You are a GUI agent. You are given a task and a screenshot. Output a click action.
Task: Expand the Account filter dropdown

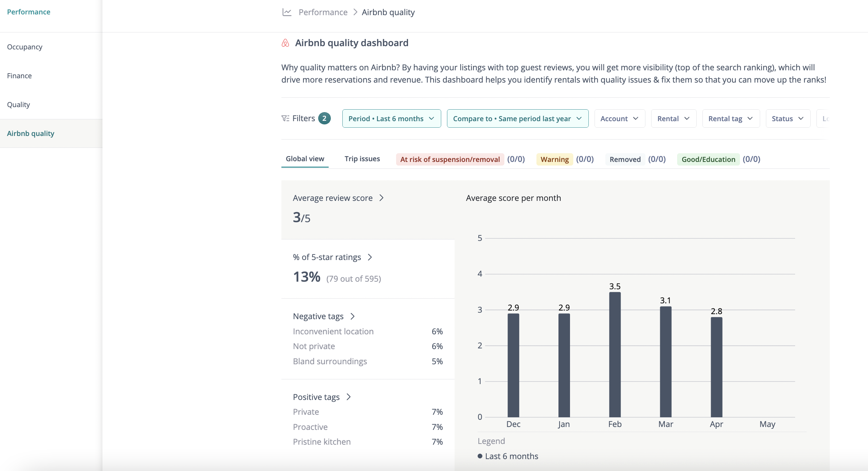coord(619,118)
